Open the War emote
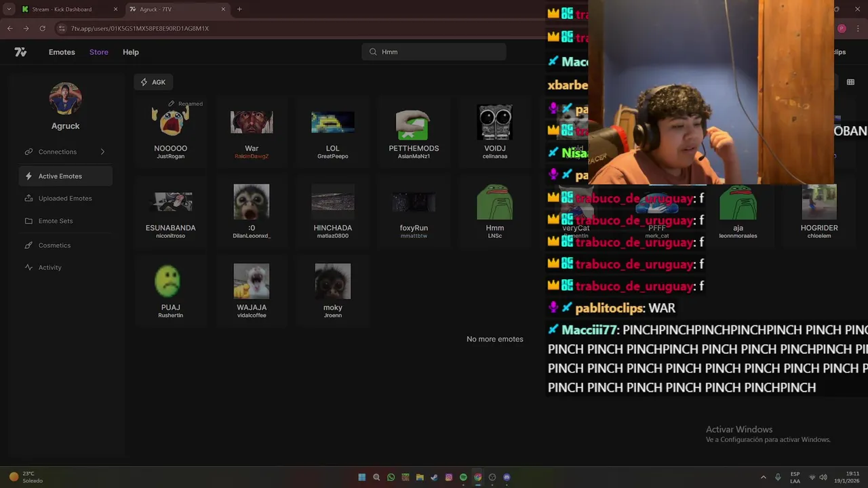Image resolution: width=868 pixels, height=488 pixels. click(x=252, y=131)
